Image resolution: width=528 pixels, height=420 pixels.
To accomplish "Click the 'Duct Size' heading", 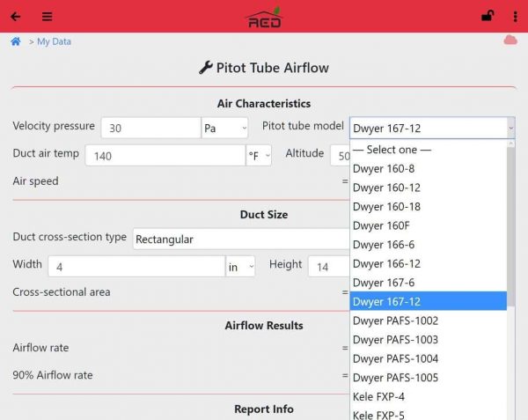I will tap(264, 215).
